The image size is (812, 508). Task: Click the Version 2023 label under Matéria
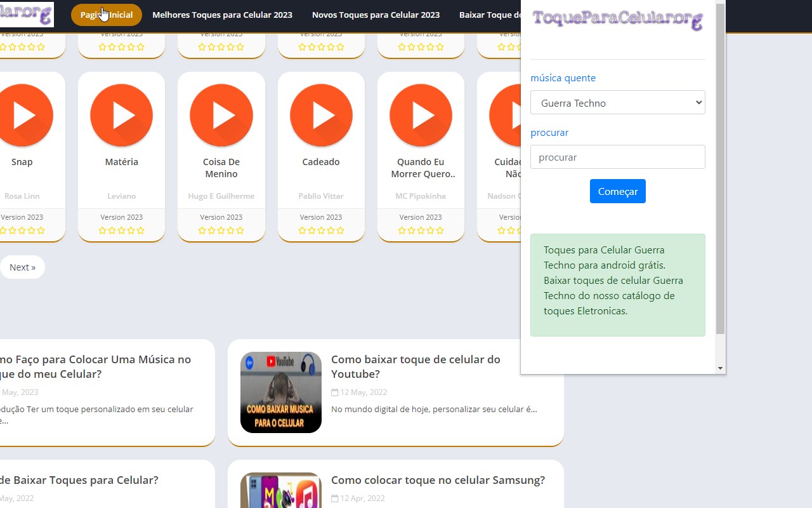(x=122, y=217)
